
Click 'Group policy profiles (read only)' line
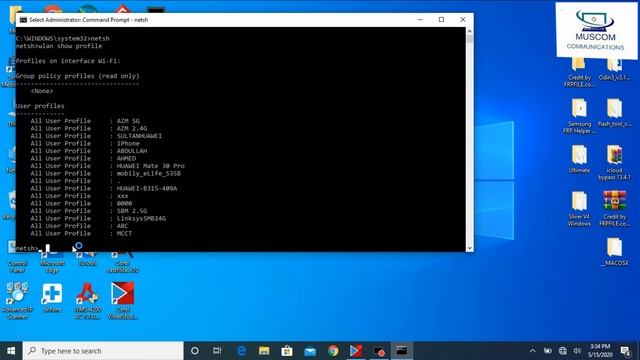(78, 76)
